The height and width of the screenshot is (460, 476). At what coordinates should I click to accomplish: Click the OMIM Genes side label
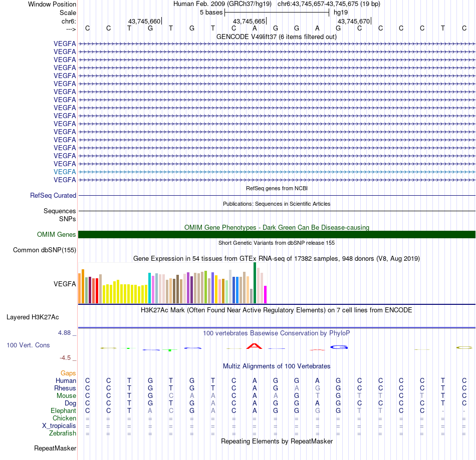56,234
